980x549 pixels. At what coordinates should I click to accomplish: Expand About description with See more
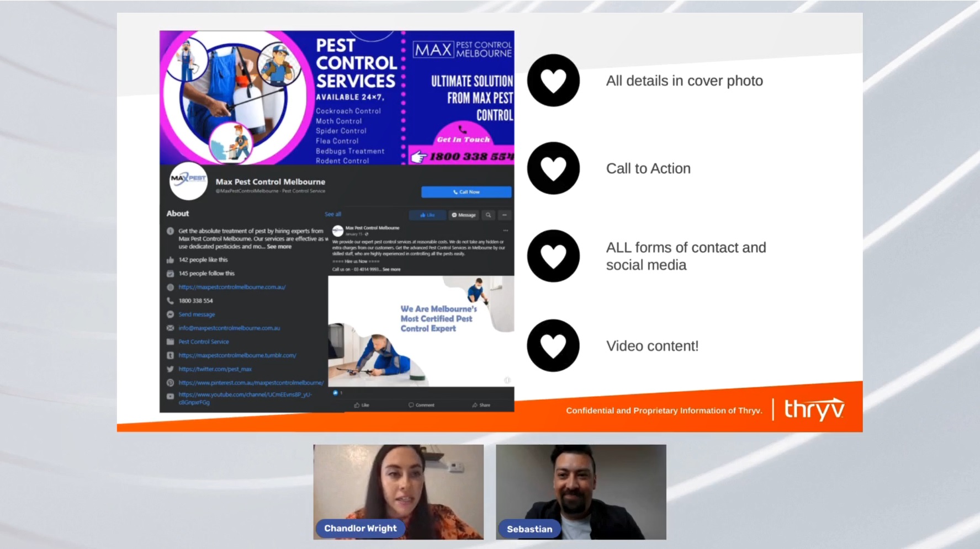click(x=279, y=247)
